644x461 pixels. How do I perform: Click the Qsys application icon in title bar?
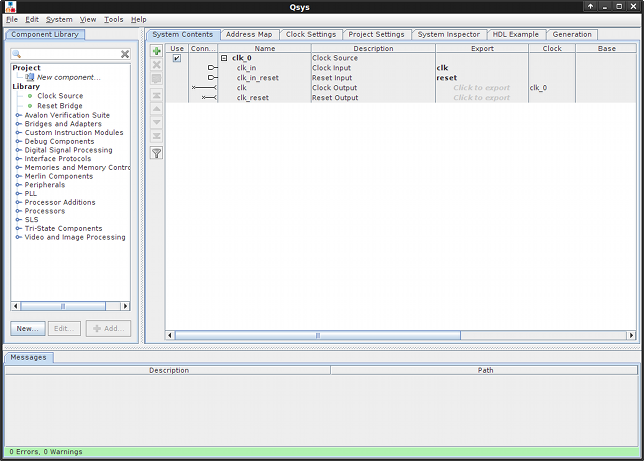11,7
